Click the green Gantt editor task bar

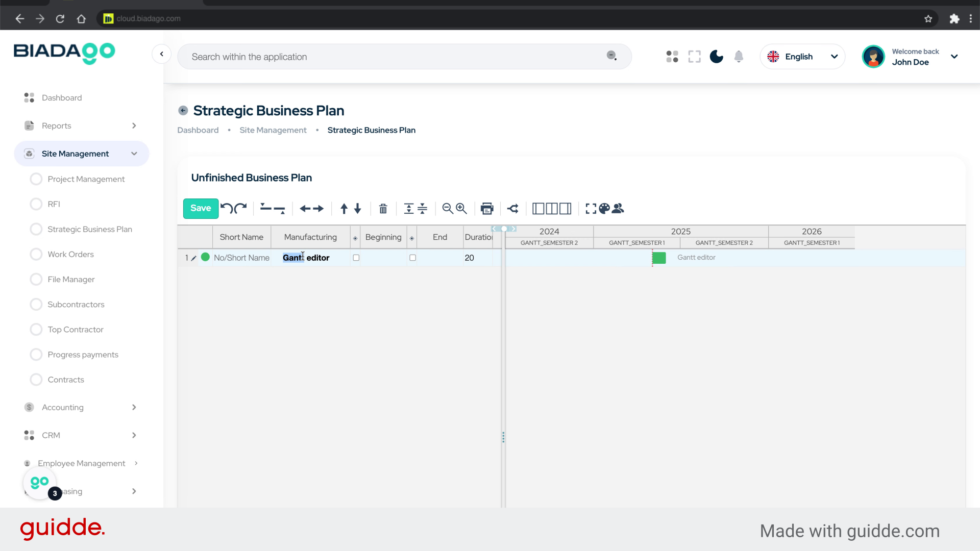pyautogui.click(x=659, y=258)
